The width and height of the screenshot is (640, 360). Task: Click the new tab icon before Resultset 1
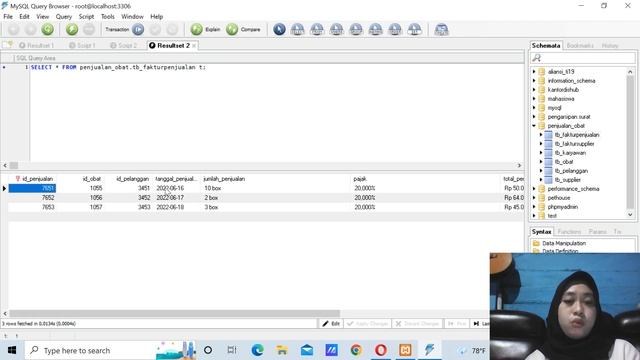pos(7,45)
